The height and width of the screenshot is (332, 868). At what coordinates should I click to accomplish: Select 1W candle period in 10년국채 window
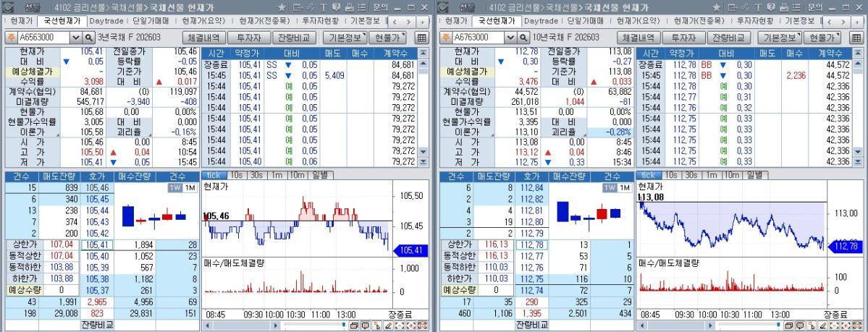[x=609, y=187]
